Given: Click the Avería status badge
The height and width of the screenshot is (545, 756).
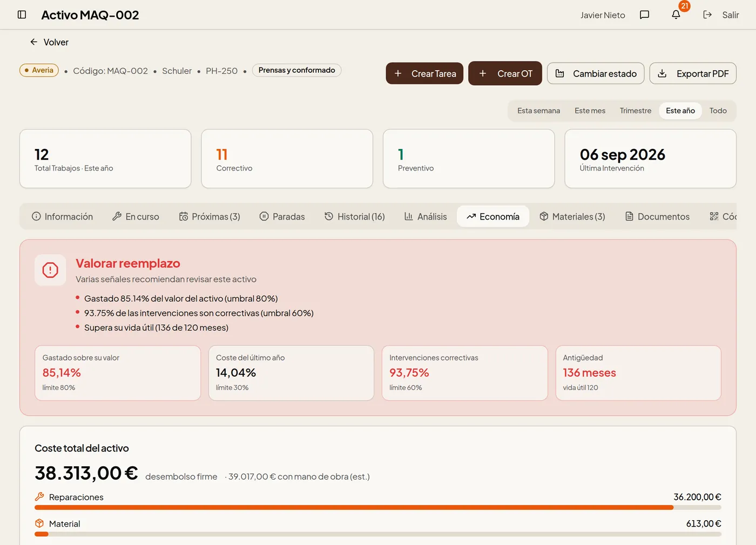Looking at the screenshot, I should 39,70.
